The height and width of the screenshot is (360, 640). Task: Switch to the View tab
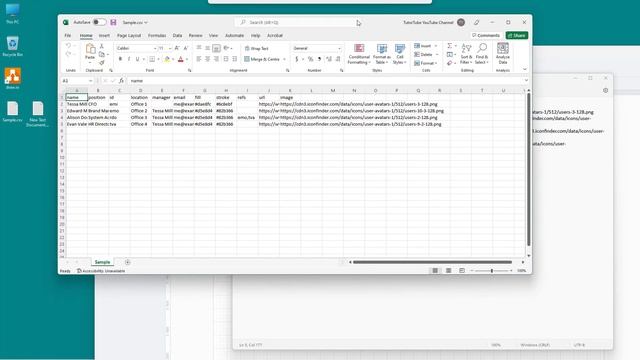(x=213, y=36)
